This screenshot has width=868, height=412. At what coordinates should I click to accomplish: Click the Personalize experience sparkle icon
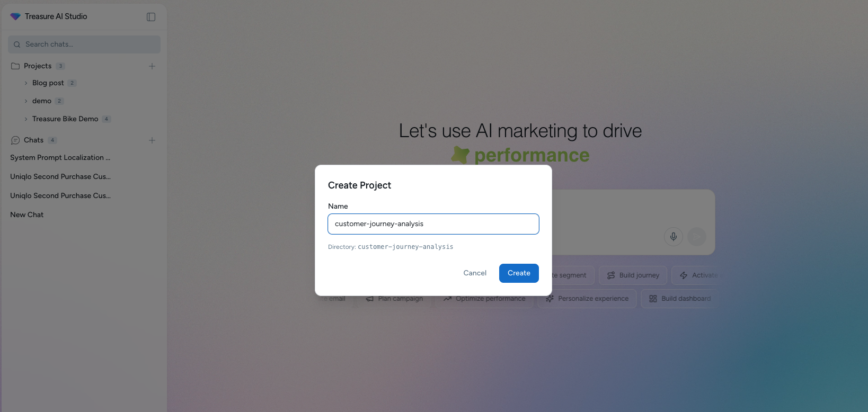[550, 299]
